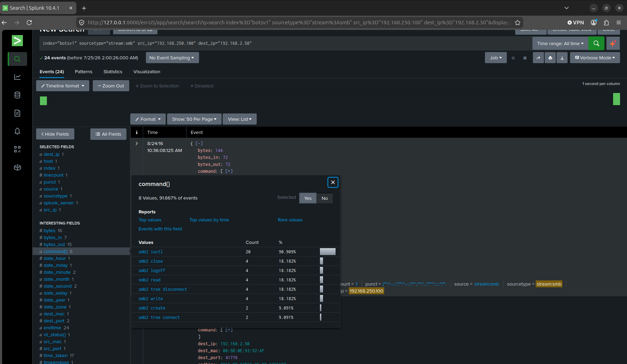Viewport: 627px width, 364px height.
Task: Expand the first event row chevron
Action: point(137,143)
